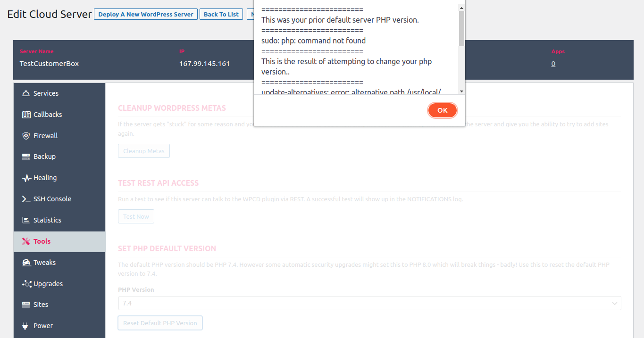Open the Apps count link

point(553,64)
